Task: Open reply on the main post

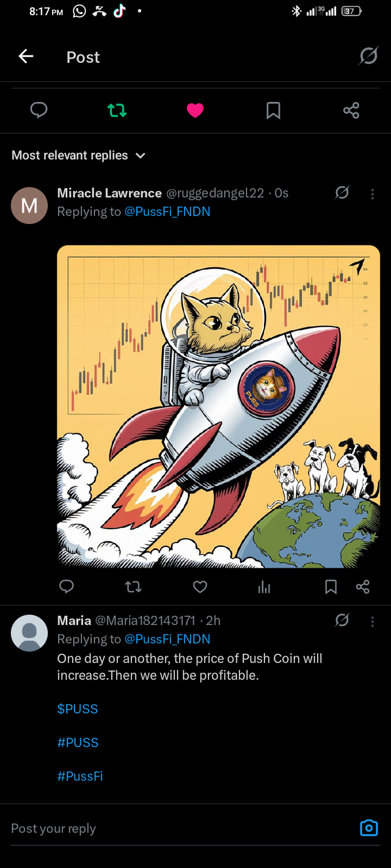Action: [x=39, y=110]
